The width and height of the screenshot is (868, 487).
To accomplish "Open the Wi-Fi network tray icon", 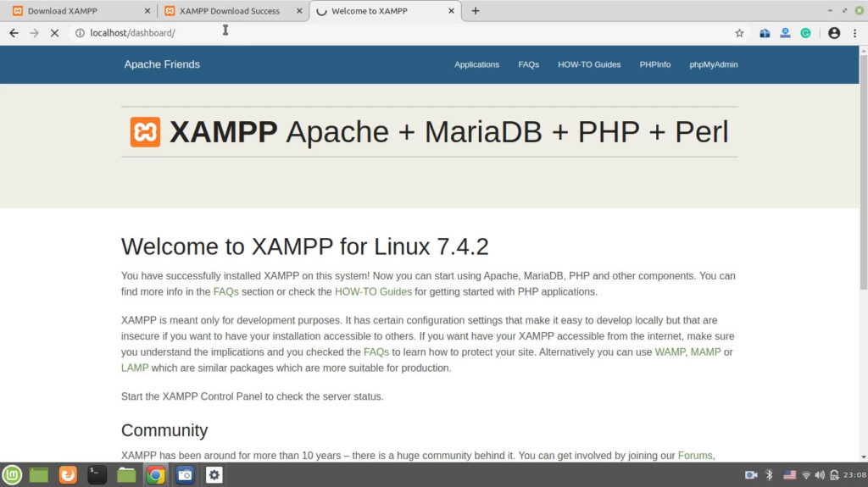I will [806, 475].
